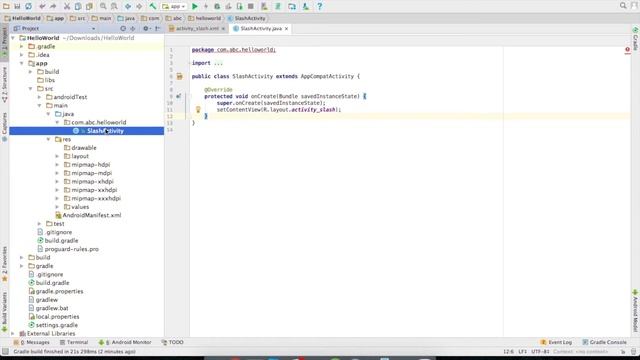Collapse the HelloWorld root tree node
Screen dimensions: 640x360
(13, 38)
